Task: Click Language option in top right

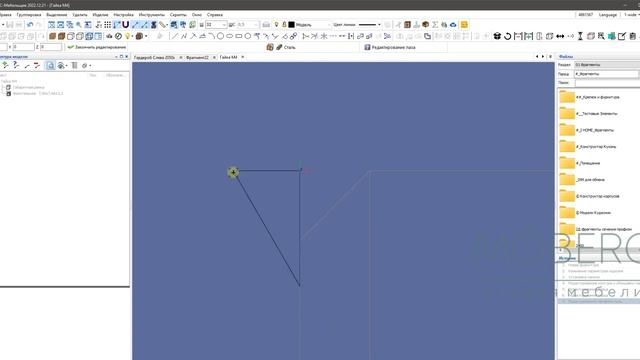Action: [x=608, y=15]
